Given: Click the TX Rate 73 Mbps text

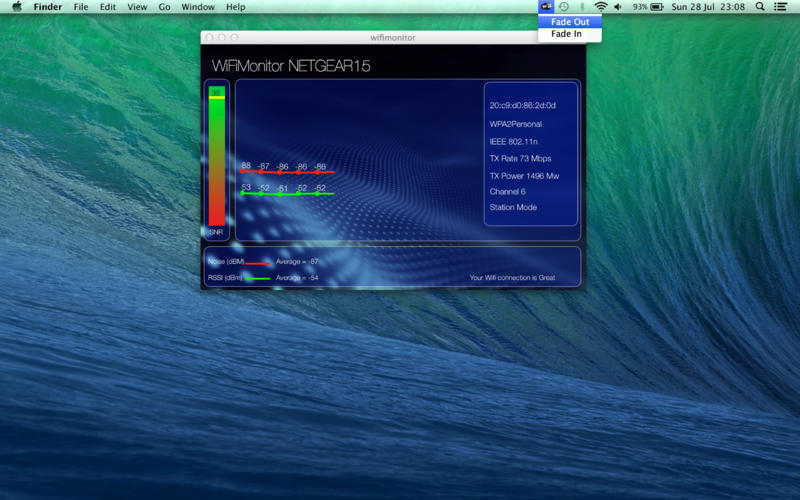Looking at the screenshot, I should pos(520,158).
